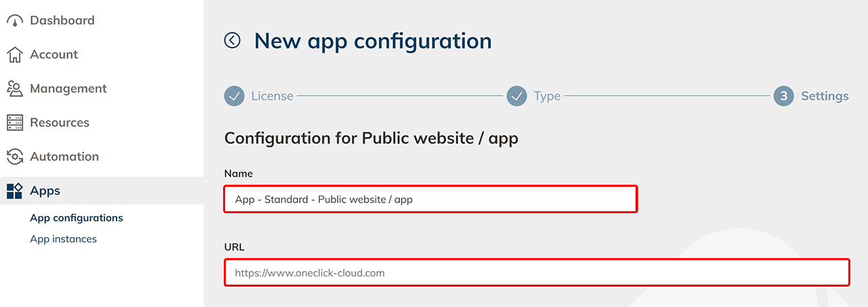Focus the URL input field
Image resolution: width=868 pixels, height=307 pixels.
[536, 273]
